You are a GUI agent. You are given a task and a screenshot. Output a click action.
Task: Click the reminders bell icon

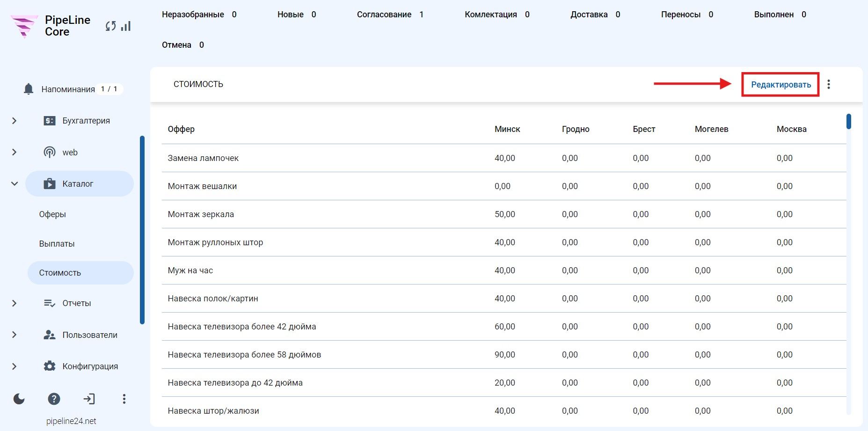29,89
